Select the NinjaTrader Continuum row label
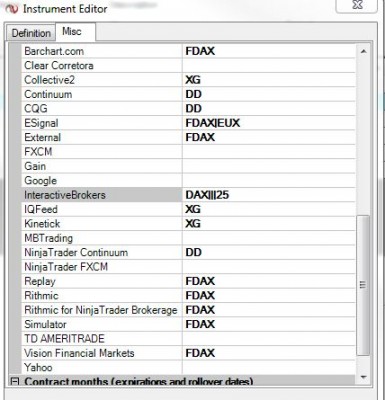 click(102, 252)
